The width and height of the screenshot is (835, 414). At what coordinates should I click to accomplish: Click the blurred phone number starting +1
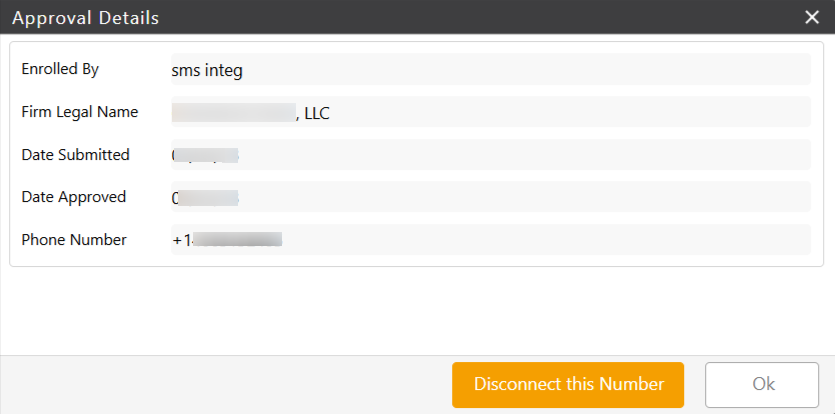(x=227, y=240)
